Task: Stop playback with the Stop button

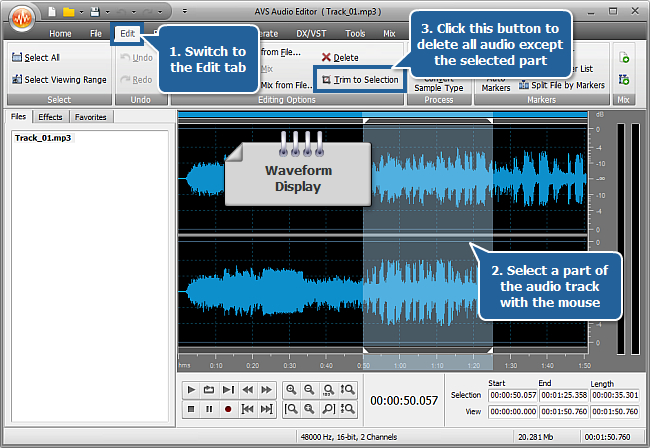Action: coord(191,409)
